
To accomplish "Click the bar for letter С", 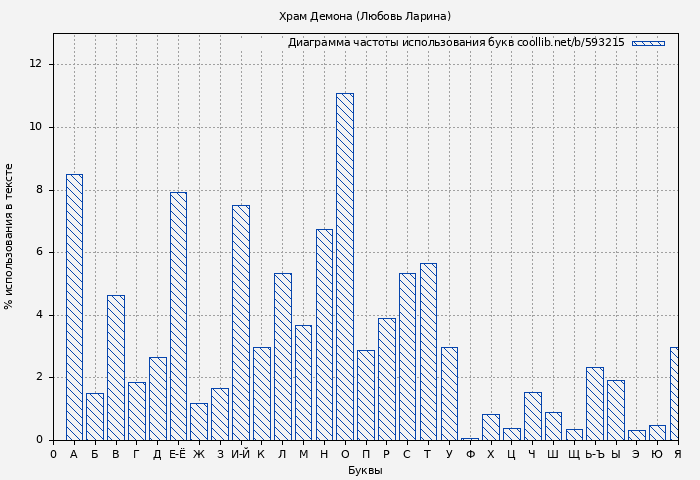I will 407,356.
